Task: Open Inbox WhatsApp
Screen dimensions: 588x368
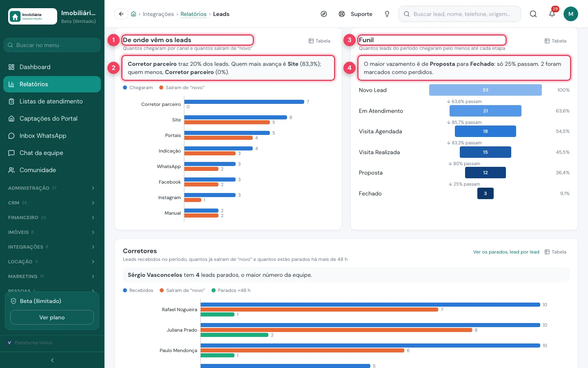Action: 52,136
